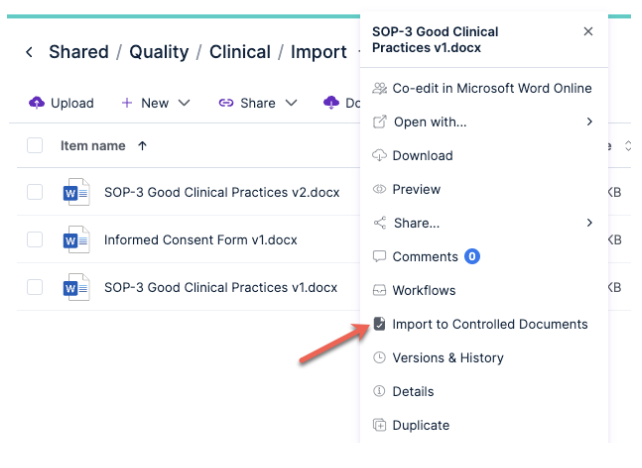Click the Word icon for Informed Consent Form
The width and height of the screenshot is (642, 468).
(76, 240)
